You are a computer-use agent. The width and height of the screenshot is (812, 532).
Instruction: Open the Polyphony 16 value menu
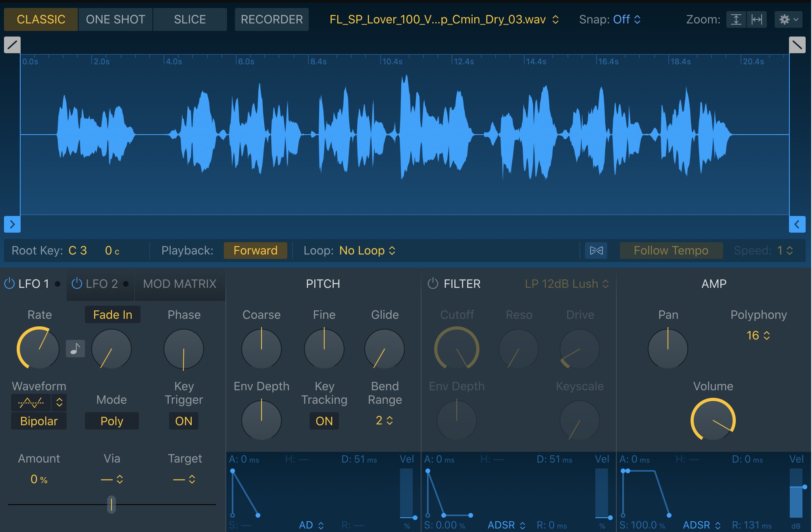coord(758,335)
